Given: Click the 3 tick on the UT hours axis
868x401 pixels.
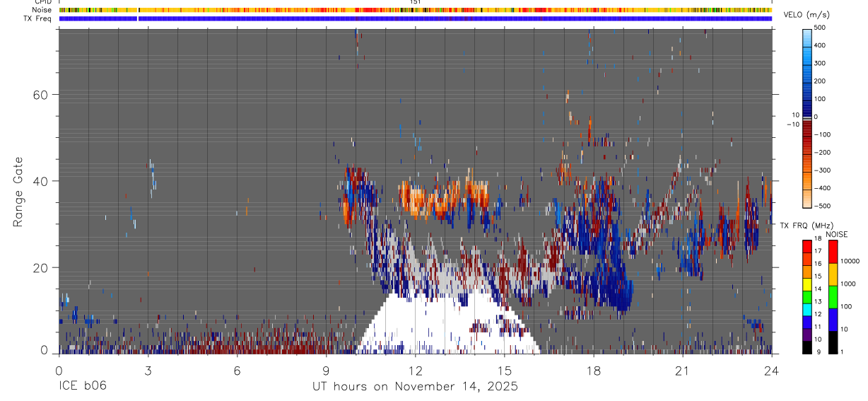Looking at the screenshot, I should click(x=148, y=371).
